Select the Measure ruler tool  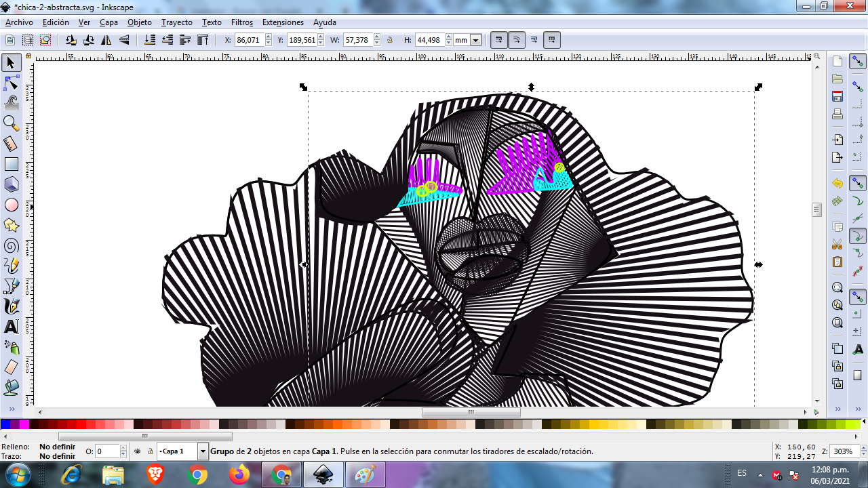click(x=11, y=144)
